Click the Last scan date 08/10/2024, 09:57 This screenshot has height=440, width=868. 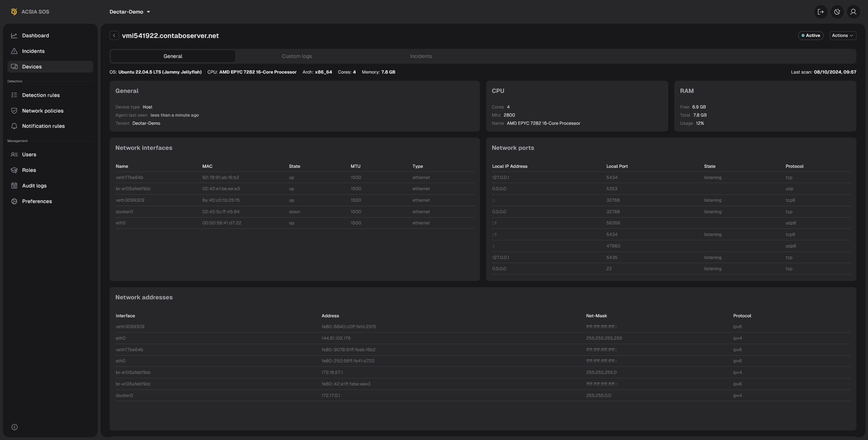coord(835,72)
